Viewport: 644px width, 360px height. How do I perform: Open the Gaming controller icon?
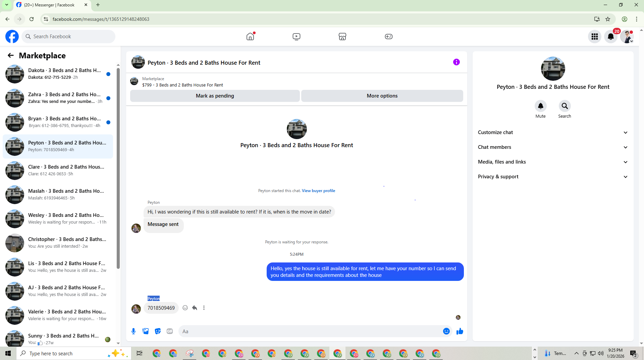pyautogui.click(x=389, y=37)
